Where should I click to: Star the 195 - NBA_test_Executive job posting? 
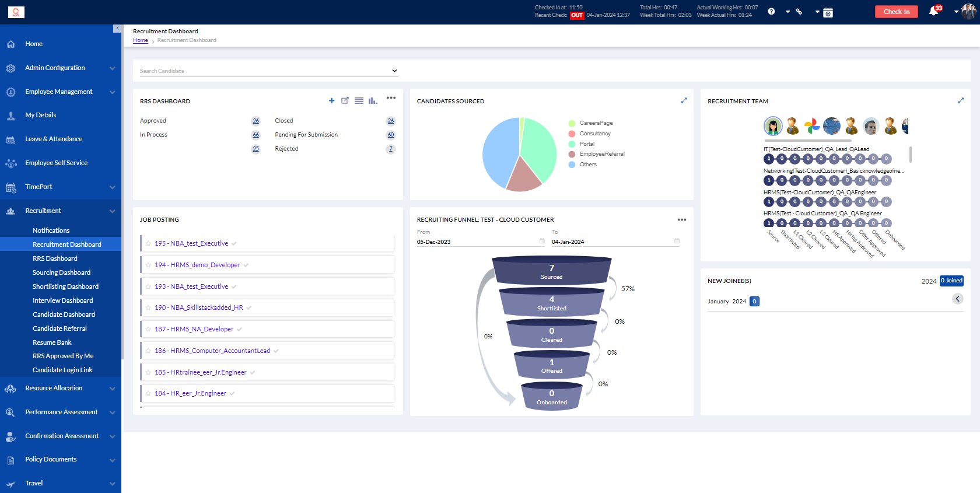click(x=148, y=244)
